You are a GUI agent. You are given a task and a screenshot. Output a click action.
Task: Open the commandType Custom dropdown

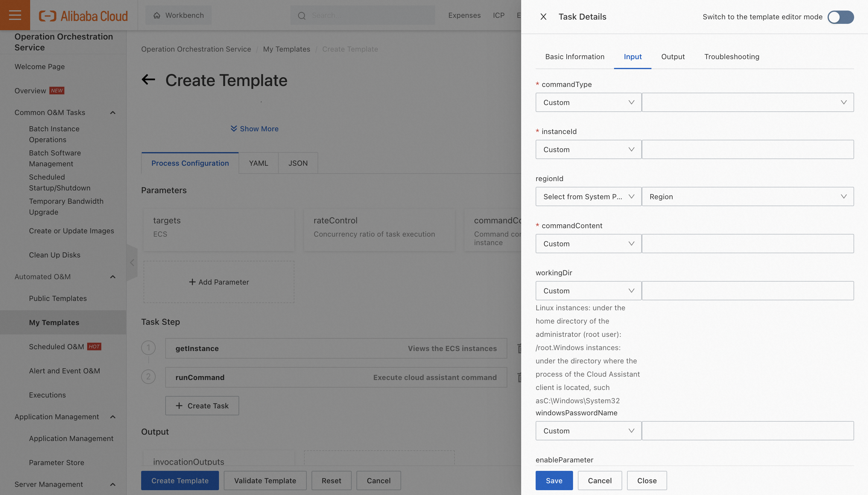pyautogui.click(x=588, y=102)
